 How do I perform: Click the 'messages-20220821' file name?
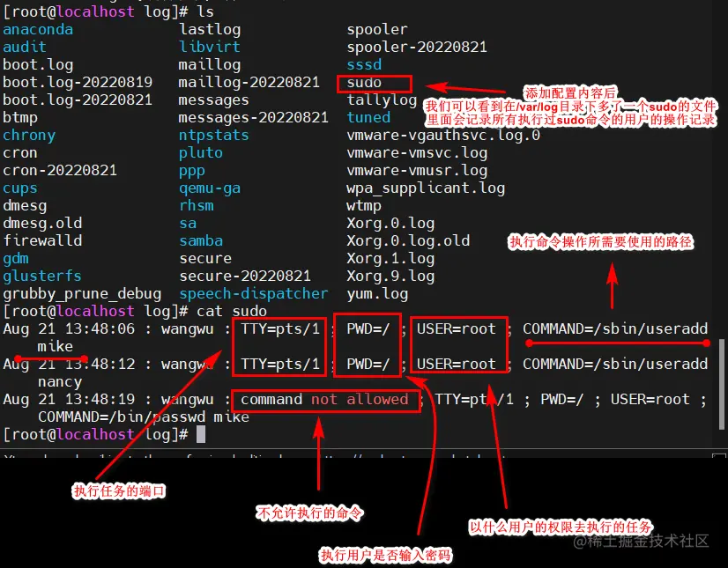click(254, 117)
